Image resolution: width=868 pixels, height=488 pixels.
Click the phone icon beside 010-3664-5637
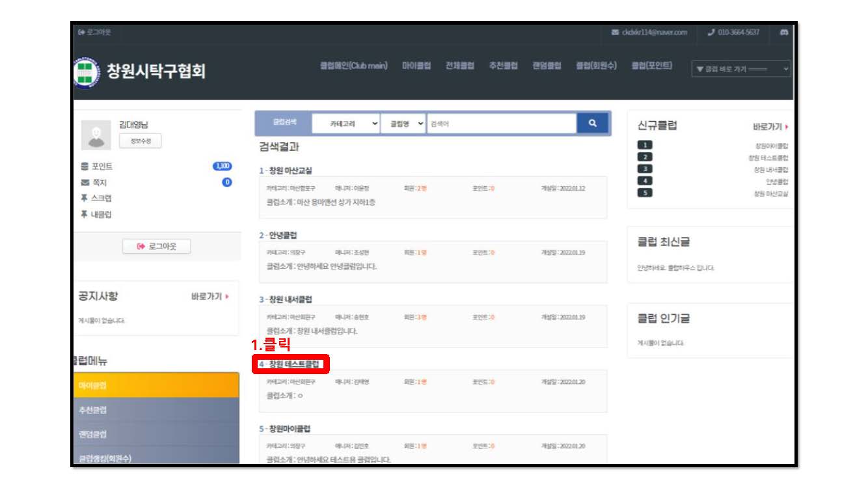click(x=711, y=32)
